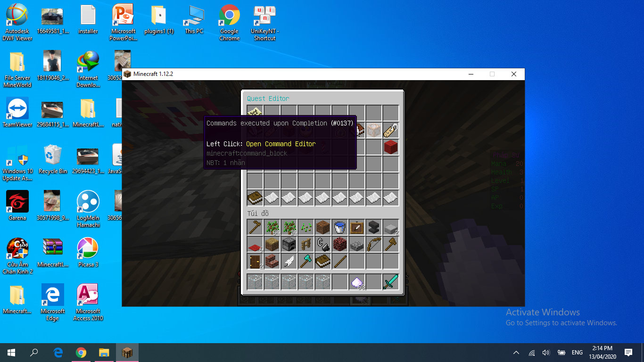
Task: Click the book in Quest Editor's bottom row
Action: coord(255,198)
